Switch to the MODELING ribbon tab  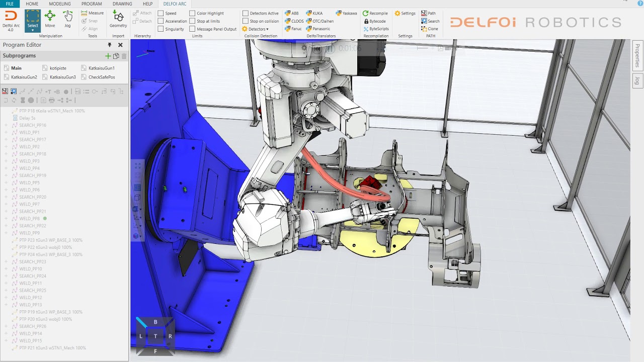tap(60, 4)
